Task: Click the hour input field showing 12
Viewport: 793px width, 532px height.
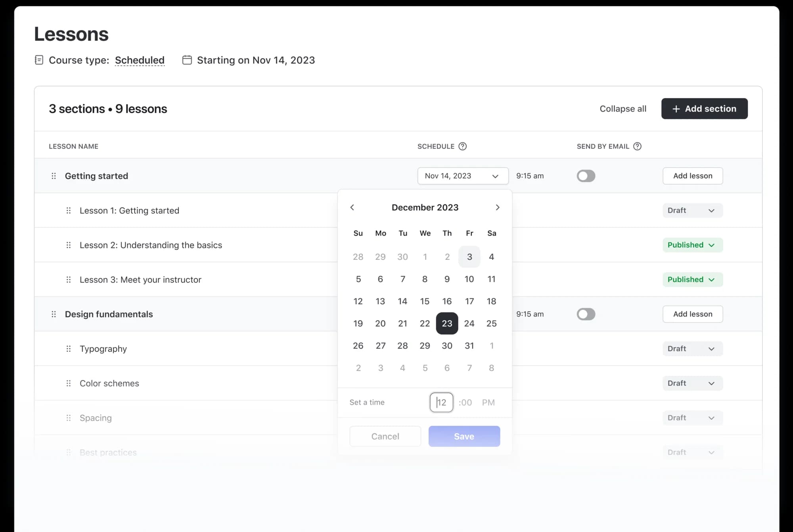Action: pos(441,402)
